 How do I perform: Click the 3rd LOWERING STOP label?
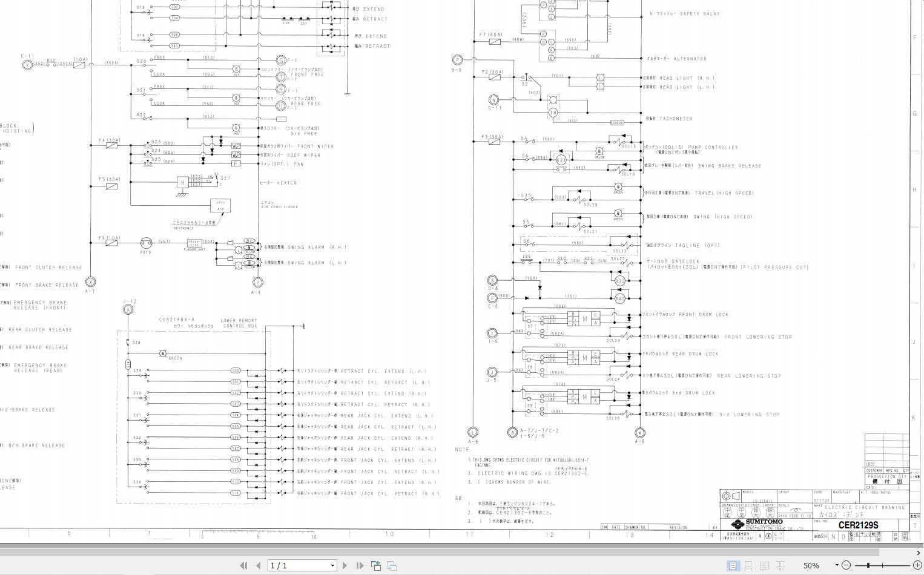750,415
